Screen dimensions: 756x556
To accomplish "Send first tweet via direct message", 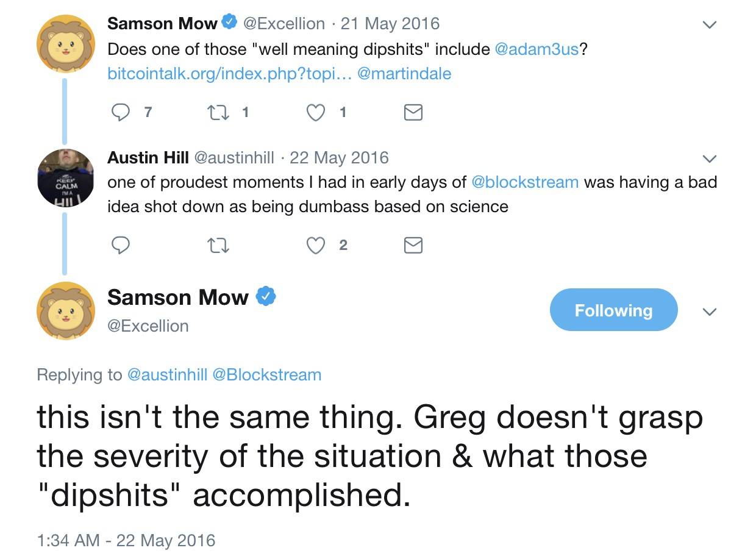I will pos(413,112).
